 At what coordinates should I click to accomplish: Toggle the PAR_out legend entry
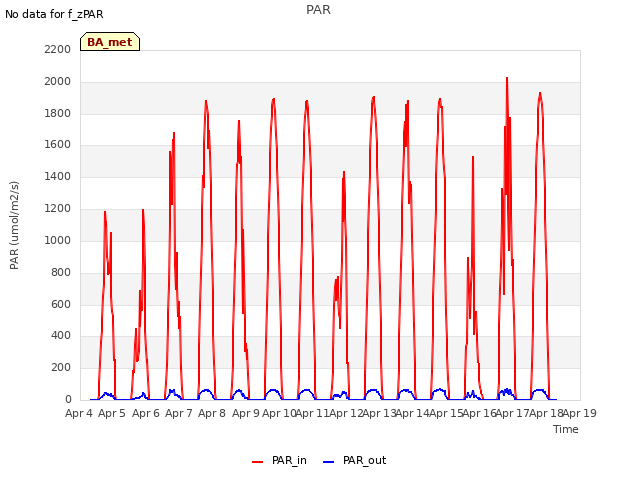point(355,461)
